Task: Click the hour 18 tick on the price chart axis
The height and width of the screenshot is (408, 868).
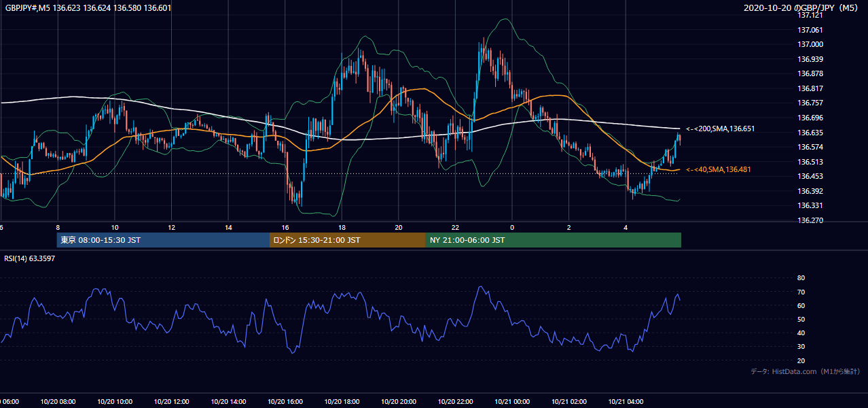Action: point(342,227)
